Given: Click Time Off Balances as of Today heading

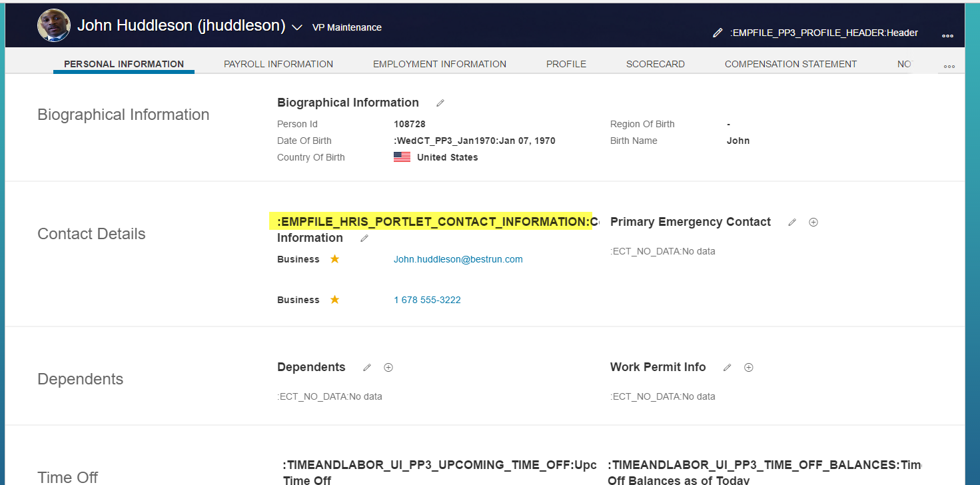Looking at the screenshot, I should [765, 472].
